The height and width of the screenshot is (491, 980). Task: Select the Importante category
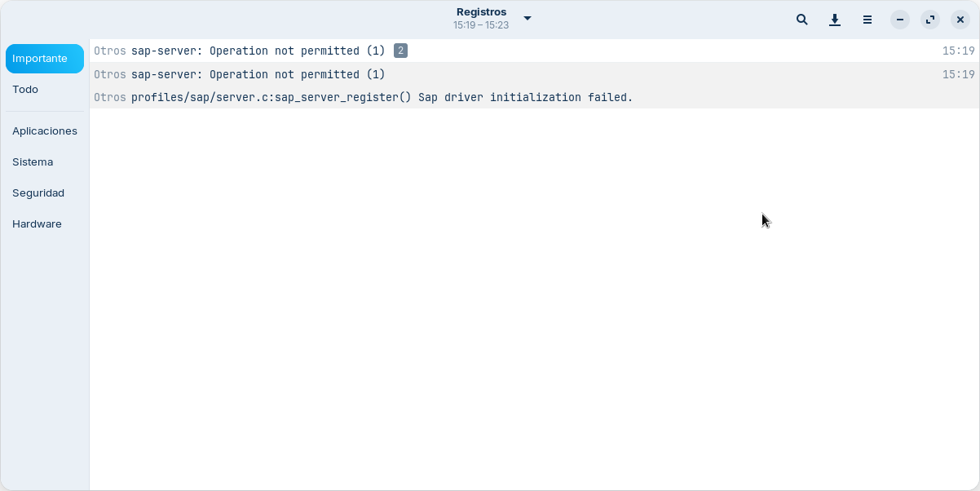click(45, 59)
